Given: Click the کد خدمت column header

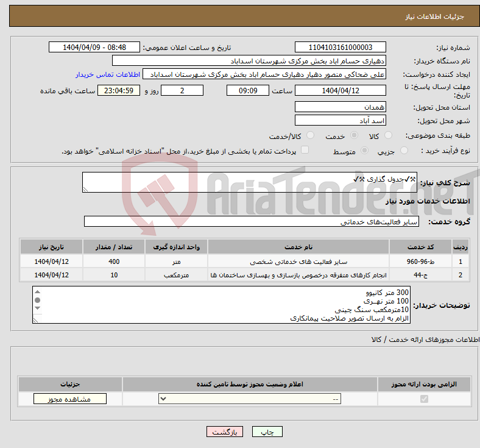Looking at the screenshot, I should point(421,247).
